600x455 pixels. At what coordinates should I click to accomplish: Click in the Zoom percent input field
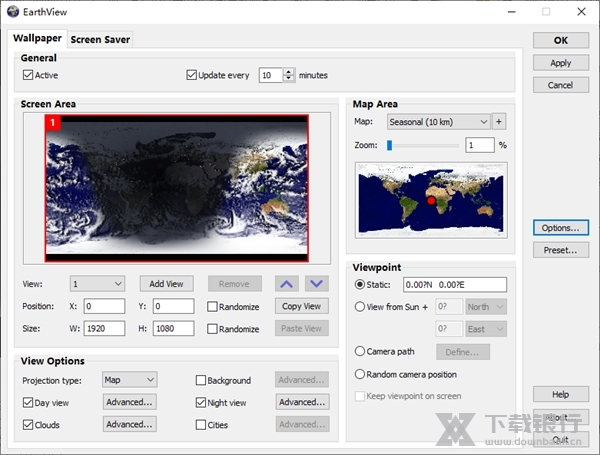[x=480, y=145]
